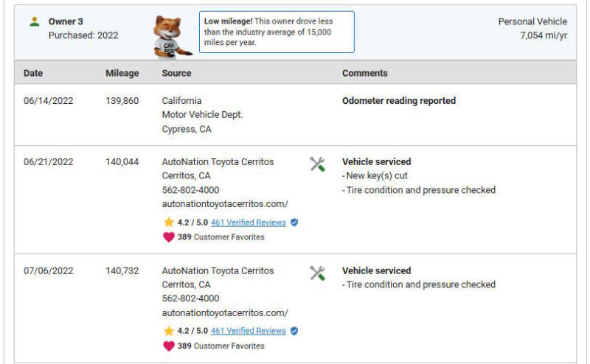Click the heart favorites icon in 06/21/2022 row
590x364 pixels.
pos(169,237)
